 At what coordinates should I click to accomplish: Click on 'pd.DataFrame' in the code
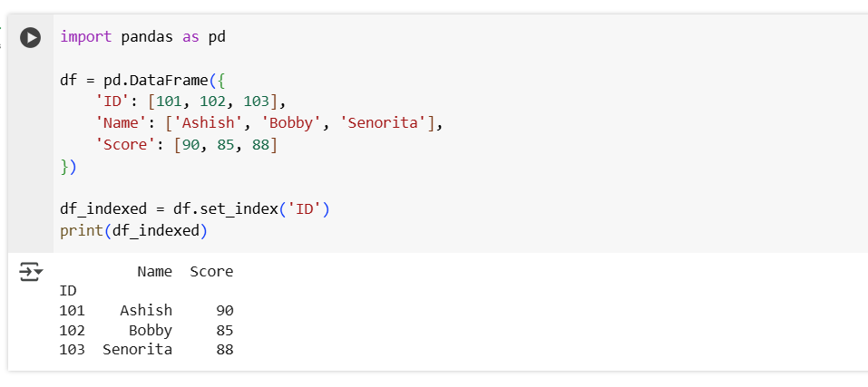(x=141, y=80)
